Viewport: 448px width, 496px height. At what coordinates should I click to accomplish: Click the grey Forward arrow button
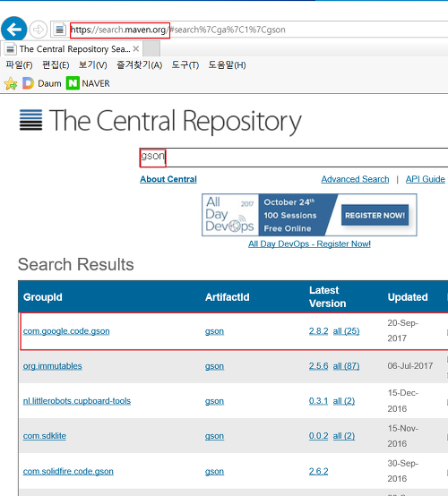point(38,30)
